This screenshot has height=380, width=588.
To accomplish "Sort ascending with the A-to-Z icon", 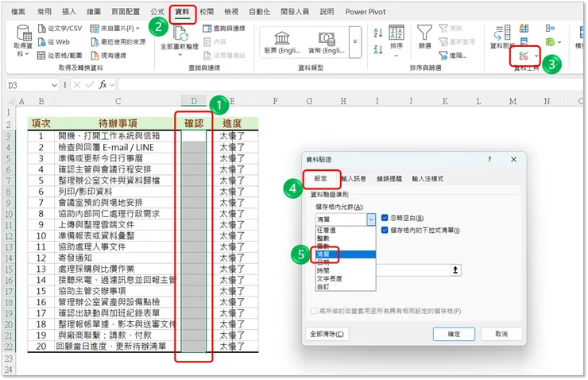I will click(x=378, y=33).
